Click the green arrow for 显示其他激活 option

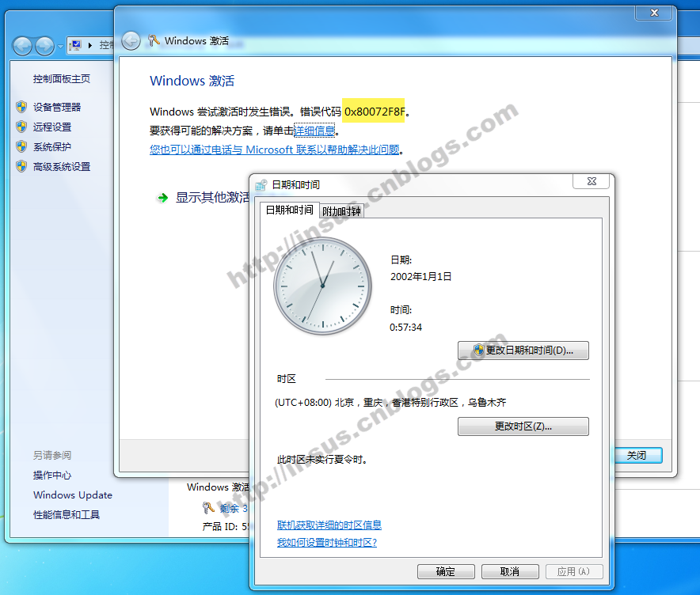click(162, 198)
